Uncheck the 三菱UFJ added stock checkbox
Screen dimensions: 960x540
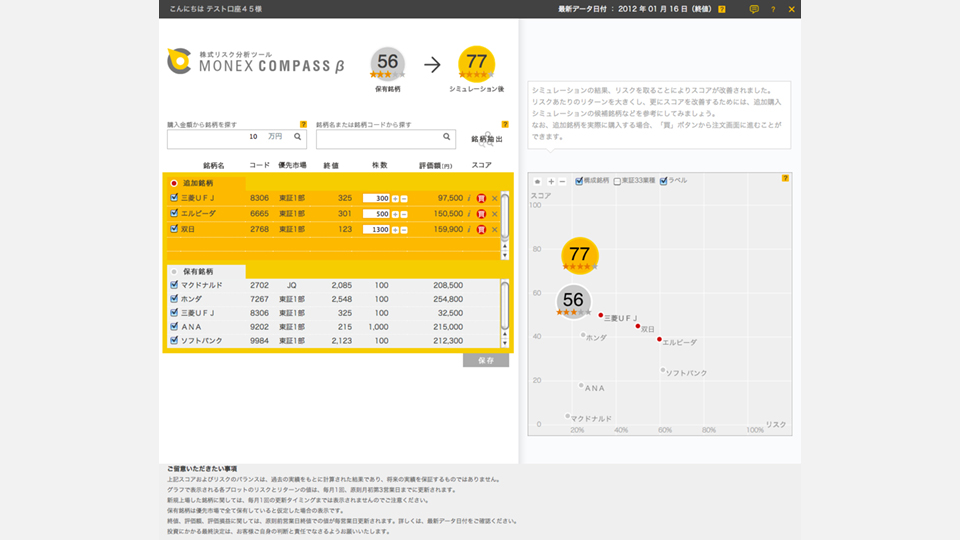pos(174,198)
